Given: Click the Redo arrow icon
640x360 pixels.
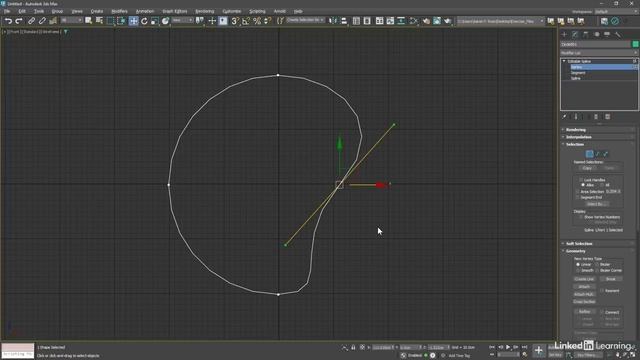Looking at the screenshot, I should coord(19,21).
